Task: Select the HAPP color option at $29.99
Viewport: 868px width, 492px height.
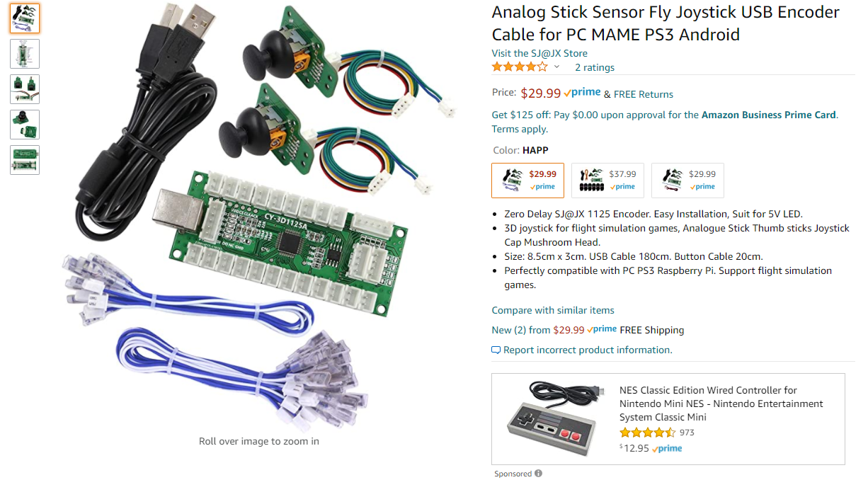Action: pos(527,181)
